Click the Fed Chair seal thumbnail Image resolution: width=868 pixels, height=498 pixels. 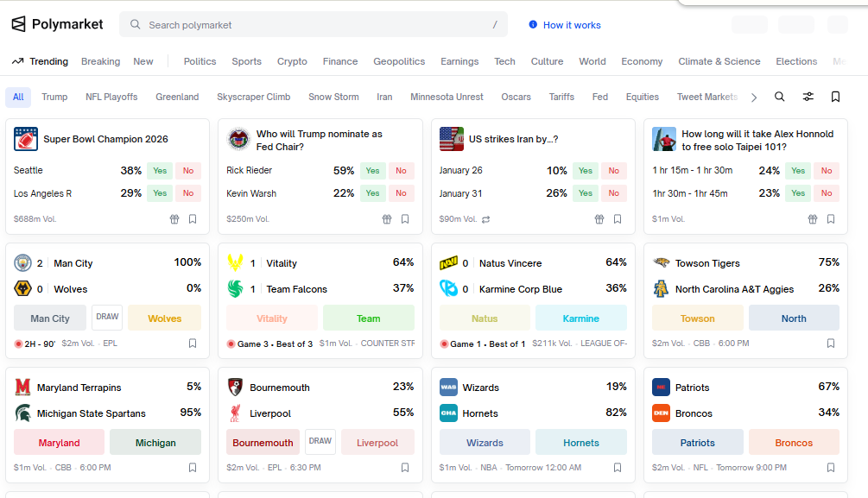pyautogui.click(x=238, y=139)
